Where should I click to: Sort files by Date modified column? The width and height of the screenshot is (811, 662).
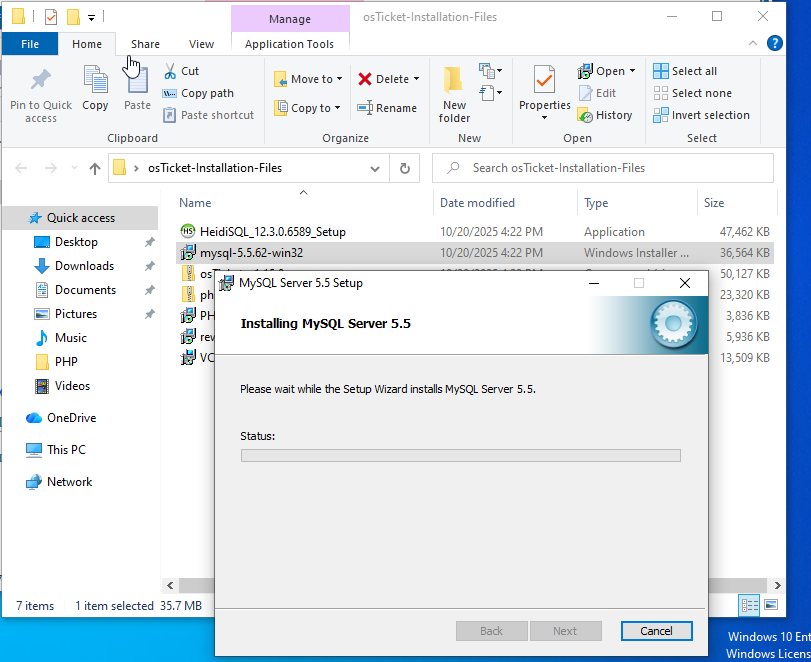click(477, 203)
